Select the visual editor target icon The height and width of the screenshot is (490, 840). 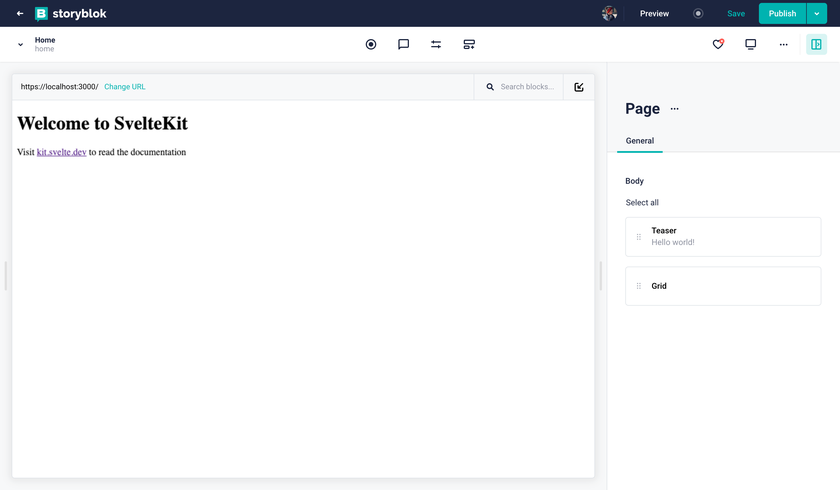coord(371,44)
